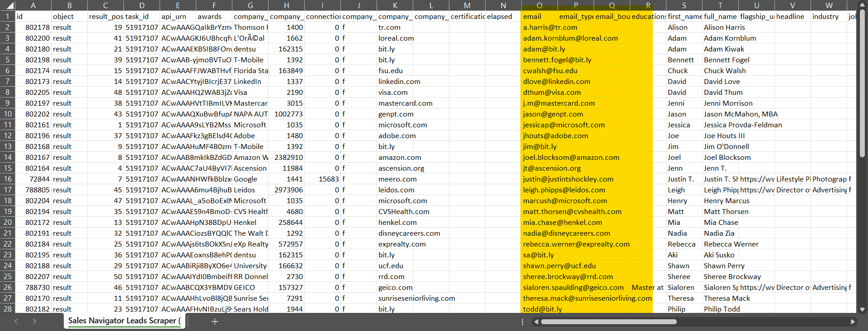Viewport: 868px width, 331px height.
Task: Select column W header
Action: coord(829,5)
